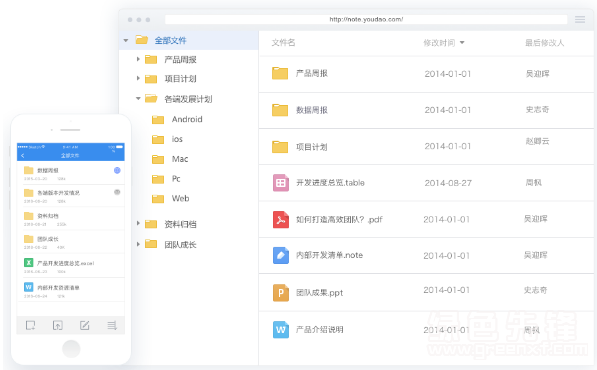Tap the phone's new-folder toolbar icon

coord(30,325)
